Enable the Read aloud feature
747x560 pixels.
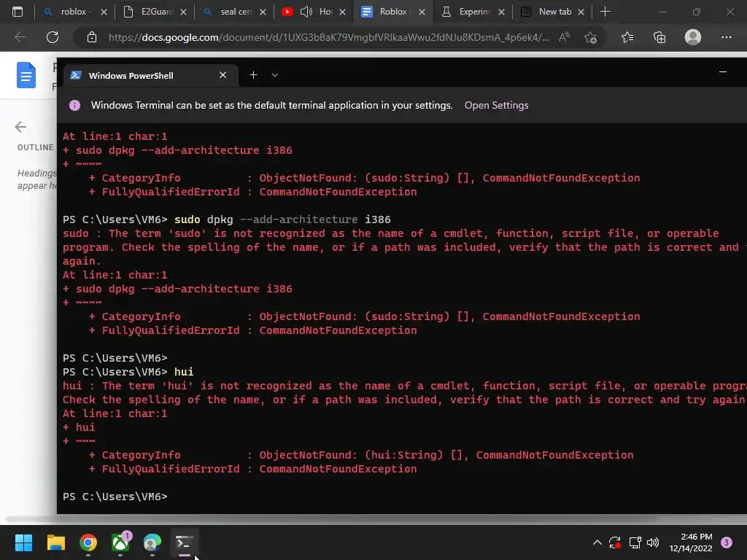point(564,37)
